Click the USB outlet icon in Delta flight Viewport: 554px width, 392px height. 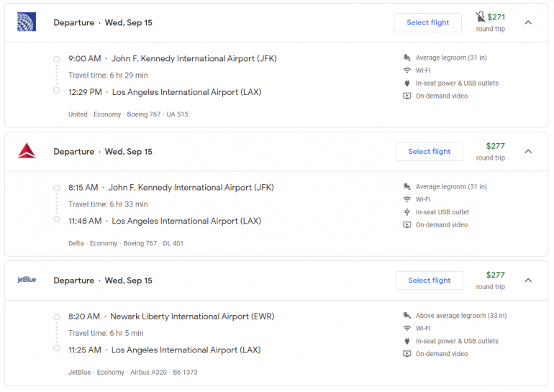click(407, 212)
